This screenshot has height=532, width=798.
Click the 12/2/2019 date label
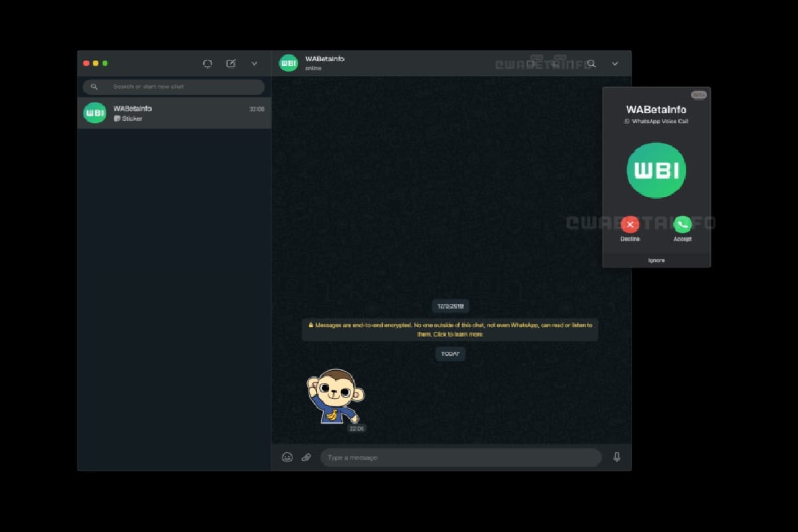point(450,306)
